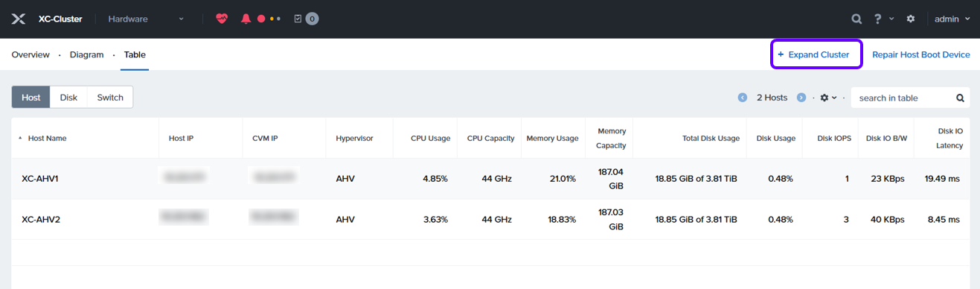Sort by Disk IO B/W column header
The image size is (980, 289).
click(x=885, y=138)
